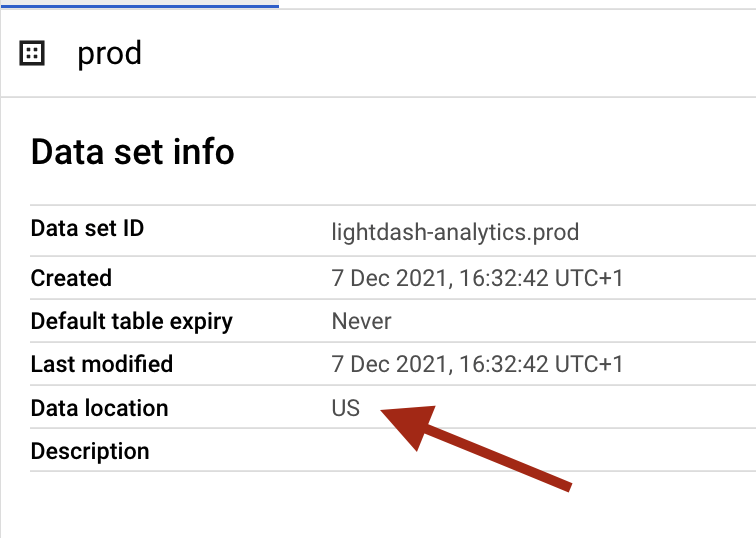Click the Data set info heading
Screen dimensions: 756x538
133,152
